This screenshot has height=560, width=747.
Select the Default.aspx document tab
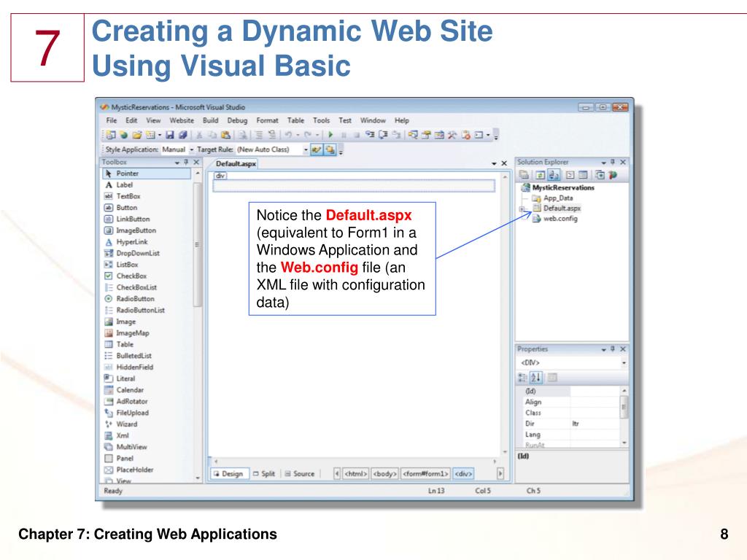click(236, 164)
